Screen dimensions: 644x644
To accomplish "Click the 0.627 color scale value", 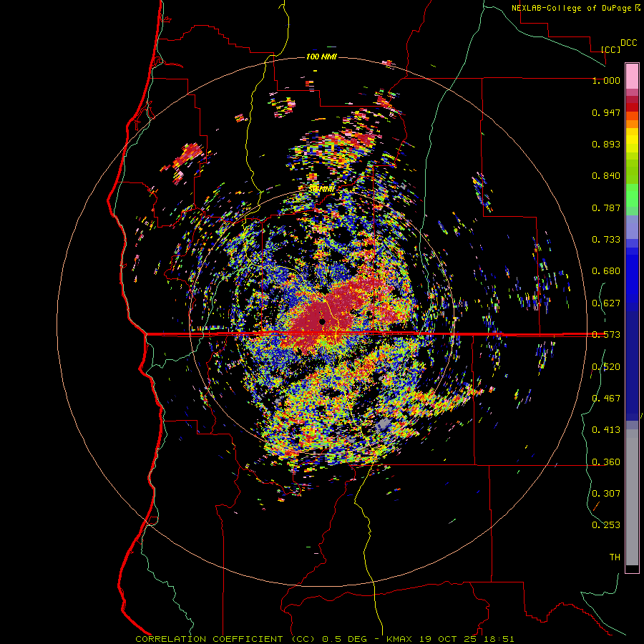I will 606,303.
